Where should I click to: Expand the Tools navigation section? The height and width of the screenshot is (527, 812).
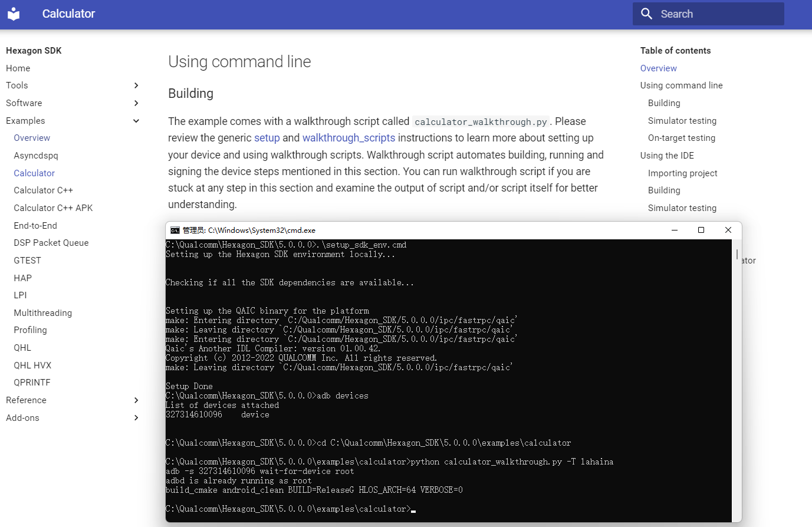136,85
